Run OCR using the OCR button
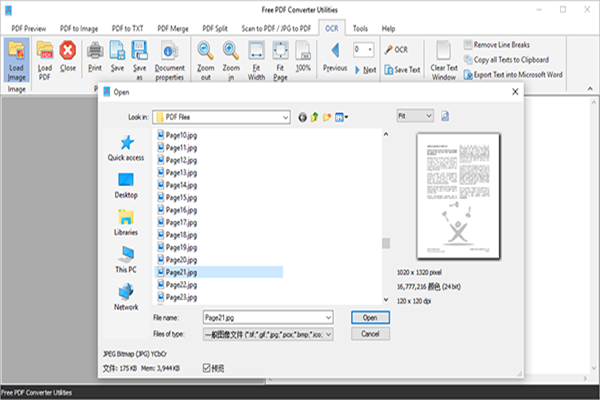 (395, 48)
